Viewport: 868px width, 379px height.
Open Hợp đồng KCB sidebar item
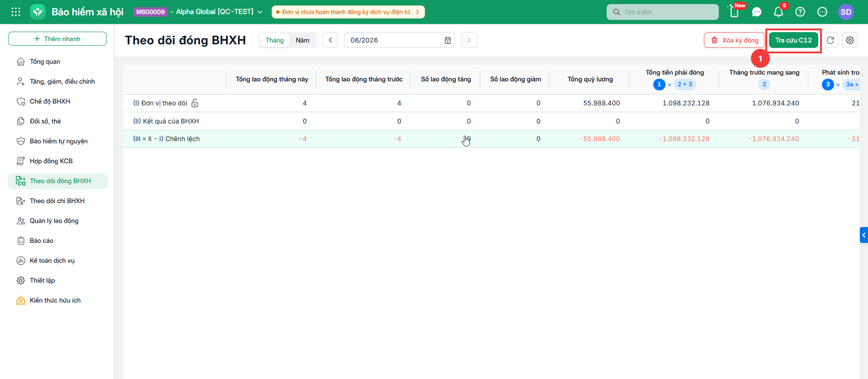58,161
